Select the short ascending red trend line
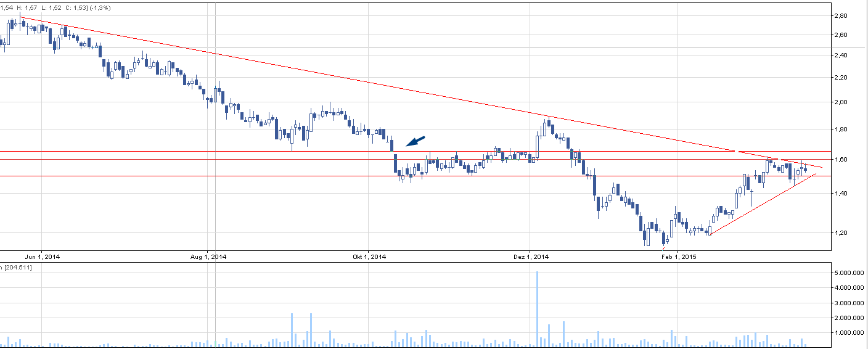 761,205
